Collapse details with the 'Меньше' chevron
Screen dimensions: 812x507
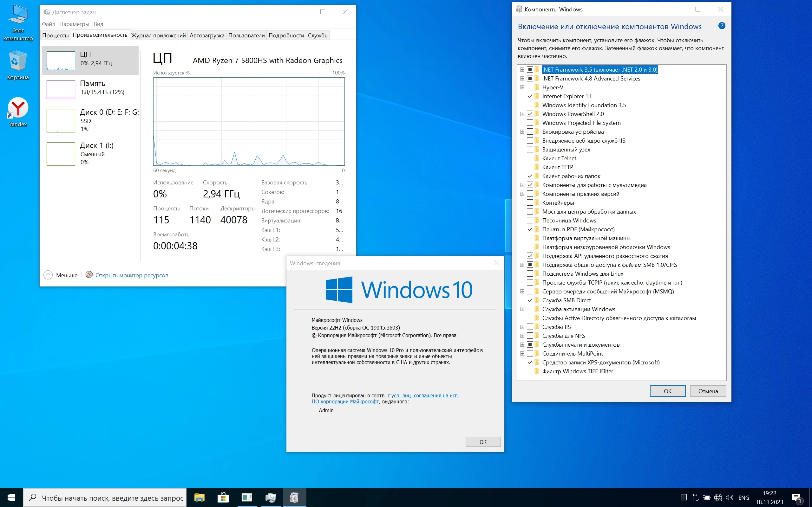[48, 275]
